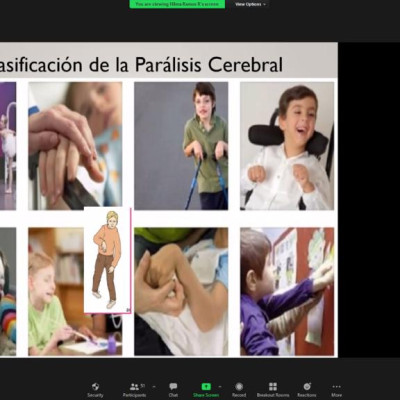Select the photo of hands pressing piano key
This screenshot has width=400, height=400.
(75, 146)
